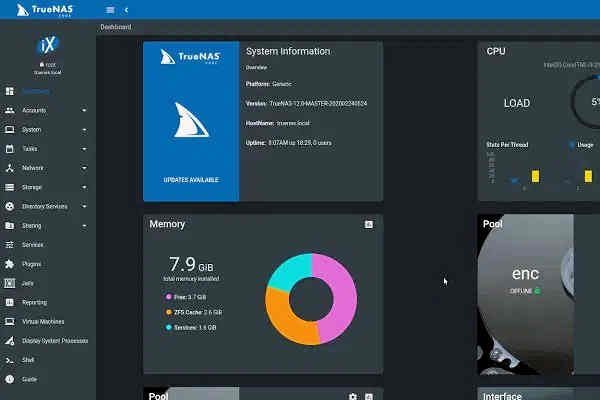Open the Dashboard sidebar icon

10,91
